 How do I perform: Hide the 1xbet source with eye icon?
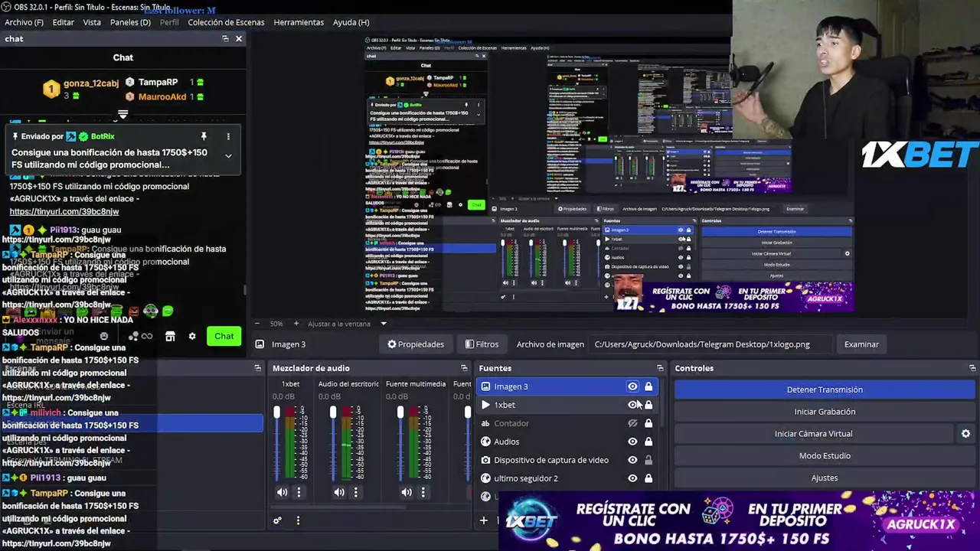point(632,405)
